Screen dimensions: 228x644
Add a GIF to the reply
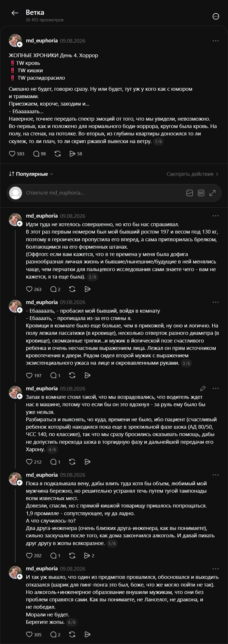click(x=201, y=193)
